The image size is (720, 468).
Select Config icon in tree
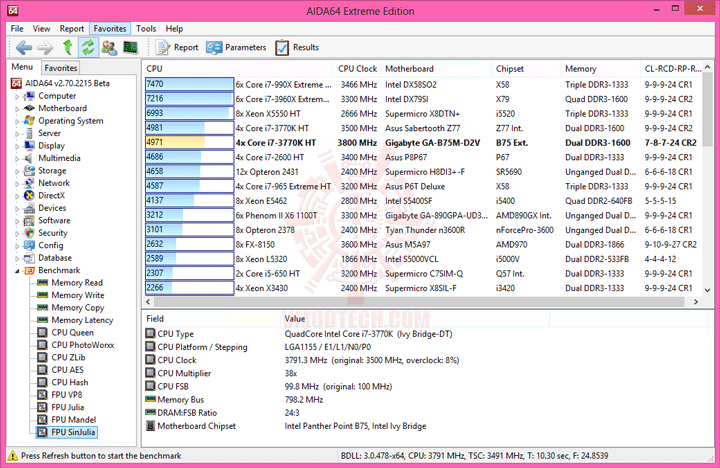tap(29, 245)
